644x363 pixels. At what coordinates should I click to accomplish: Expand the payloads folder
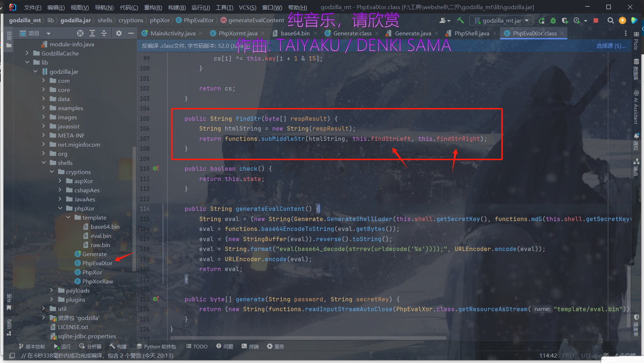pyautogui.click(x=52, y=290)
